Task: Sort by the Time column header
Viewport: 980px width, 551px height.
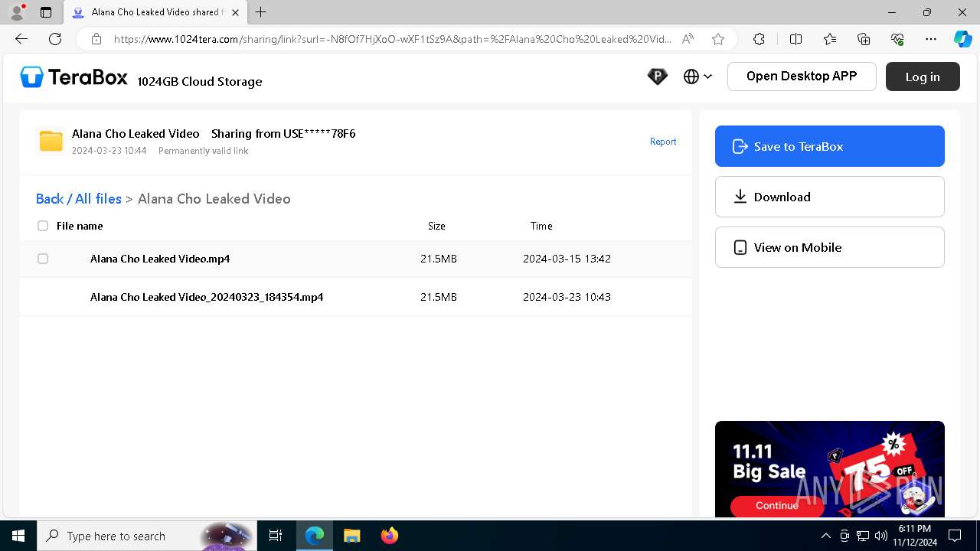Action: pos(541,226)
